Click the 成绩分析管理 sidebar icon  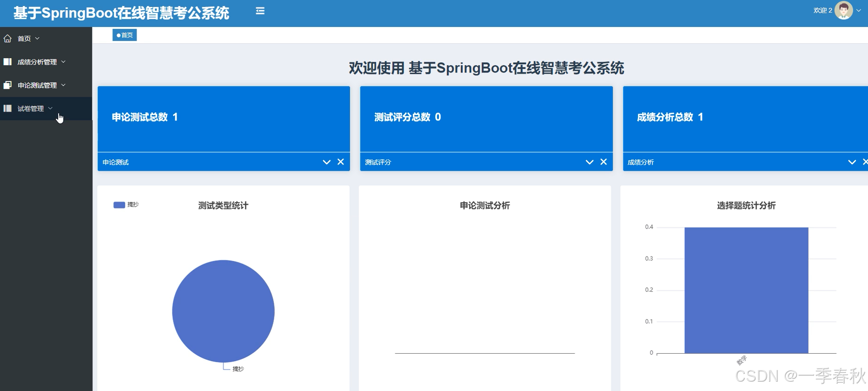[7, 62]
